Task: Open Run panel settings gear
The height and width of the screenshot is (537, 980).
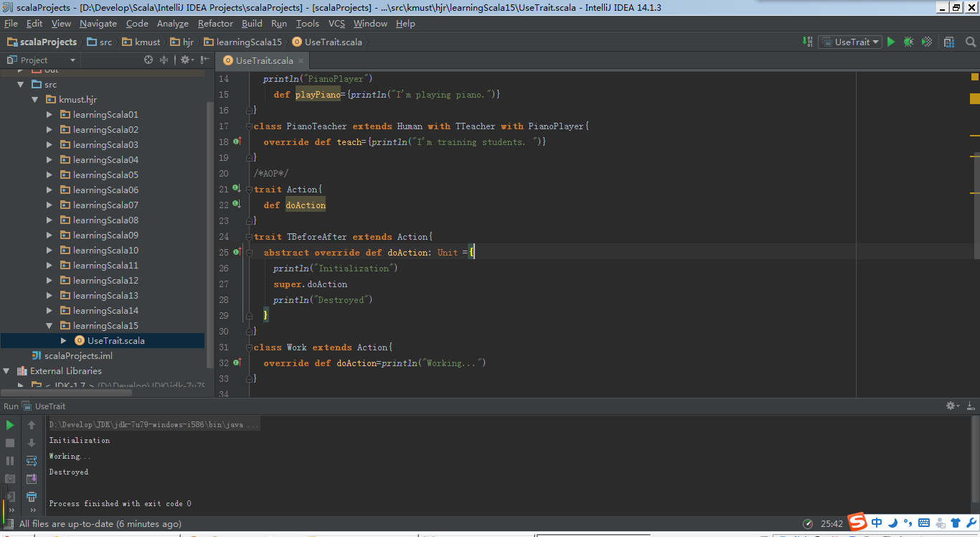Action: point(952,406)
